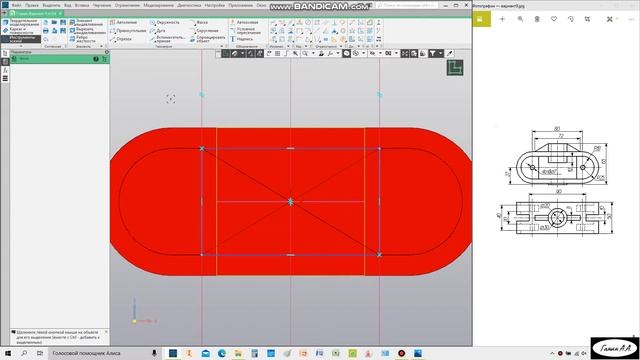Select the Вспомогательная прямая tool
This screenshot has width=640, height=360.
point(167,39)
